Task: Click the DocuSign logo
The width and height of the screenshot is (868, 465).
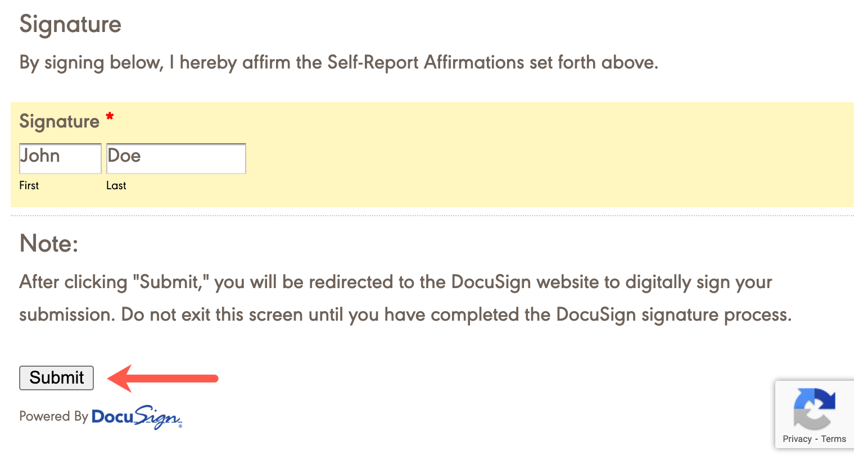Action: (x=137, y=417)
